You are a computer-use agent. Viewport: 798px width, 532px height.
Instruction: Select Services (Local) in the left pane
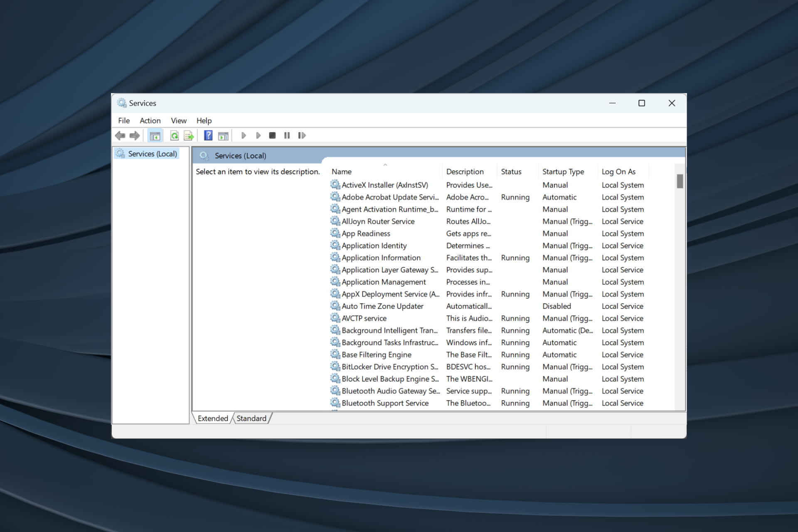(x=151, y=153)
